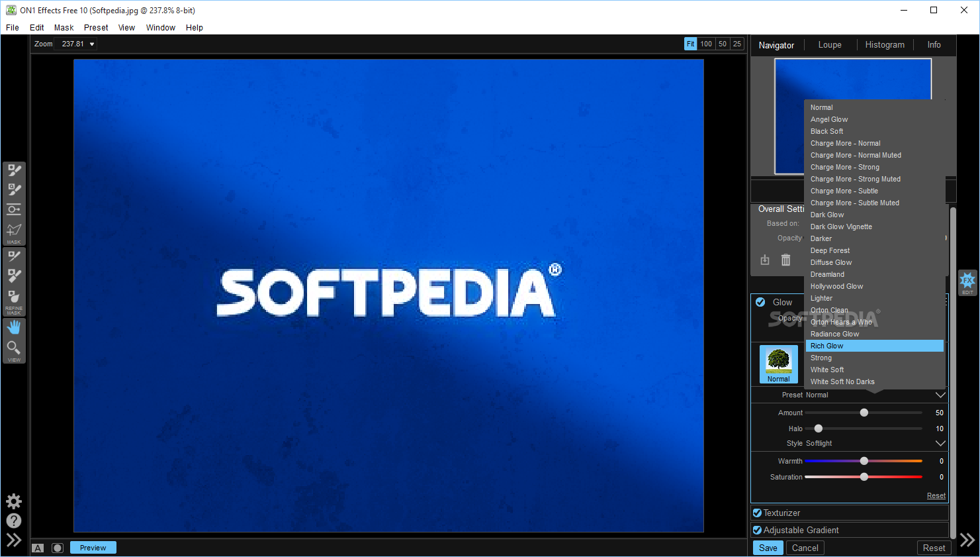Screen dimensions: 980x557
Task: Select the Masking Brush tool
Action: tap(14, 170)
